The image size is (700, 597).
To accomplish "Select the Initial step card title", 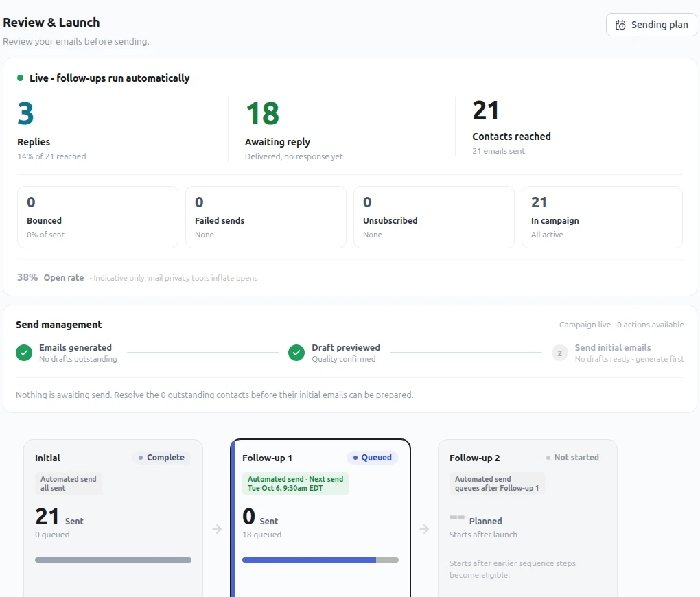I will pyautogui.click(x=47, y=458).
